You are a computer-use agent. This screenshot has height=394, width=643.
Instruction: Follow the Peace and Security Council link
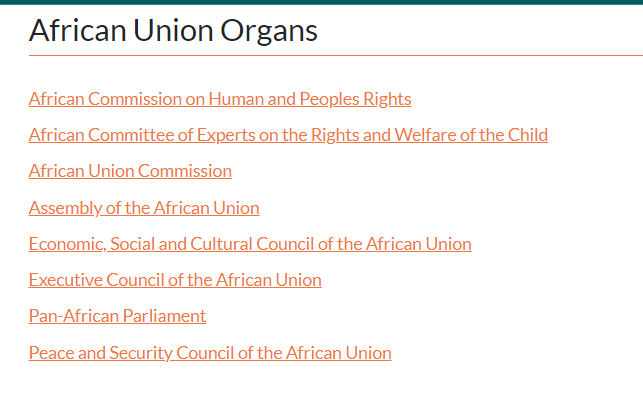pyautogui.click(x=210, y=353)
